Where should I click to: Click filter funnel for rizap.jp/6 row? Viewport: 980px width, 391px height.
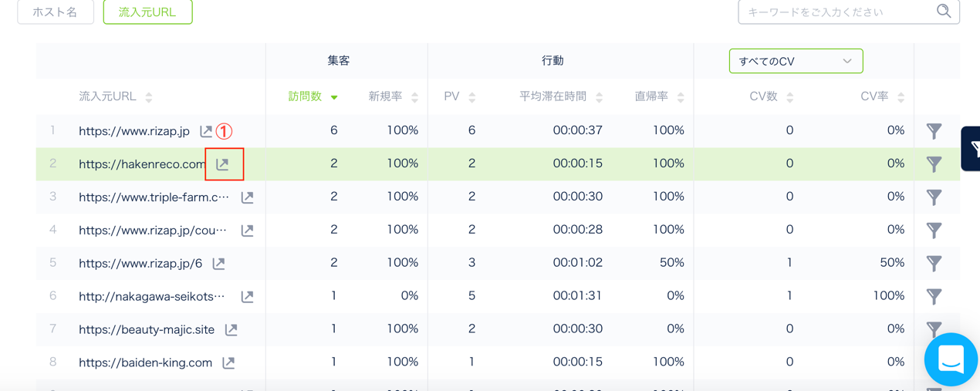tap(934, 264)
